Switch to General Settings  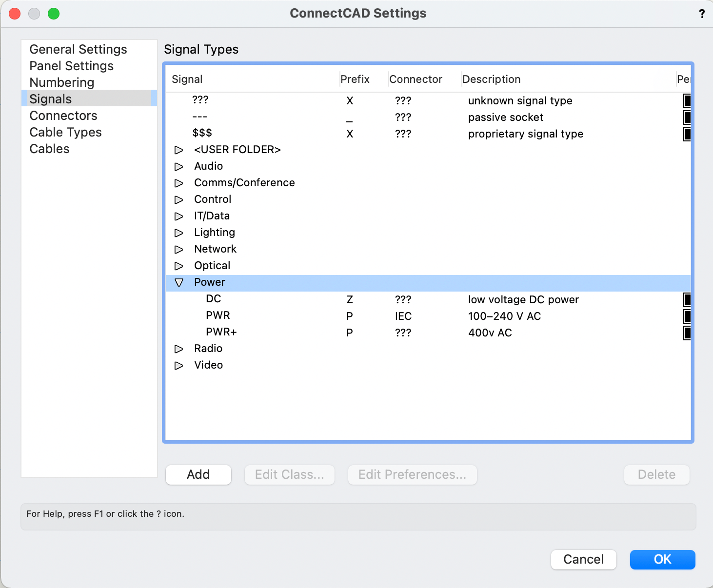tap(78, 49)
